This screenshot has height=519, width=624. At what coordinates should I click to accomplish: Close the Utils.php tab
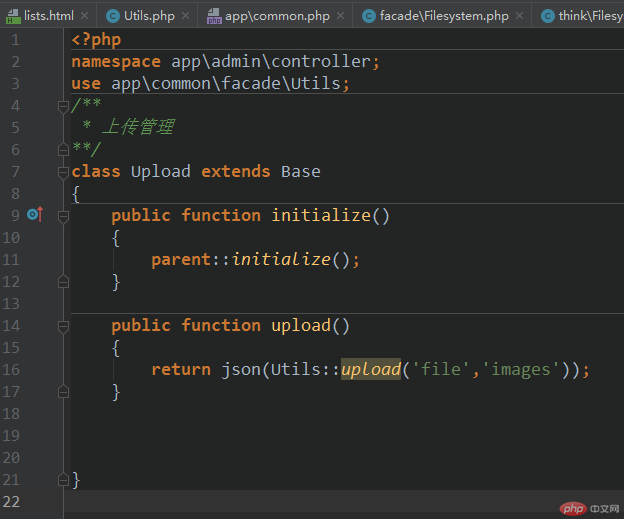pyautogui.click(x=183, y=16)
